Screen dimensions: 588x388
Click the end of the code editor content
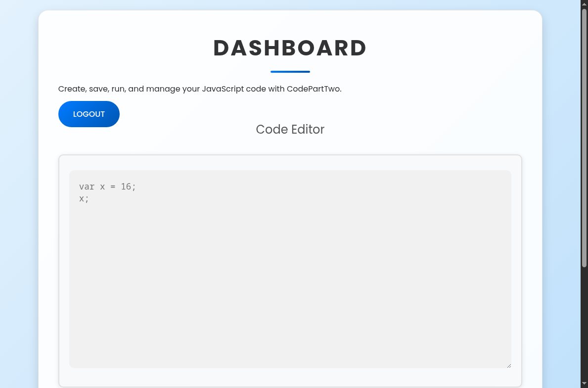click(89, 198)
